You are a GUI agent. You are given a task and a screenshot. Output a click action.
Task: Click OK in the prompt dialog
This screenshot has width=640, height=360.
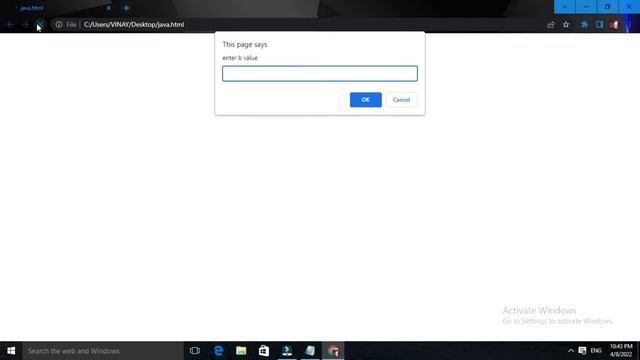(x=365, y=100)
